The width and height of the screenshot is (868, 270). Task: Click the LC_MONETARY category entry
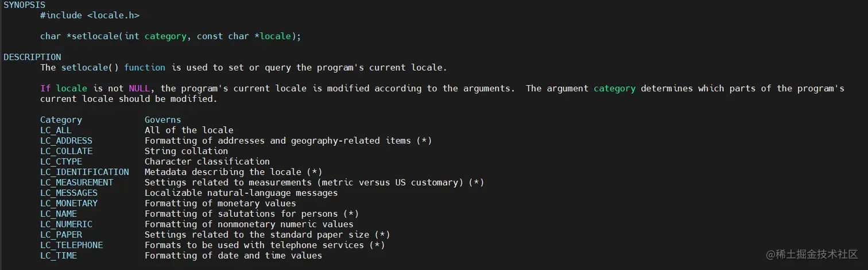coord(69,203)
